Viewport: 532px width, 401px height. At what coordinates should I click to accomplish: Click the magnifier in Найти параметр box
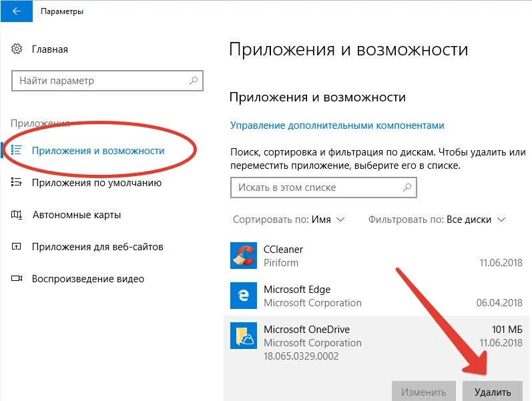point(194,81)
